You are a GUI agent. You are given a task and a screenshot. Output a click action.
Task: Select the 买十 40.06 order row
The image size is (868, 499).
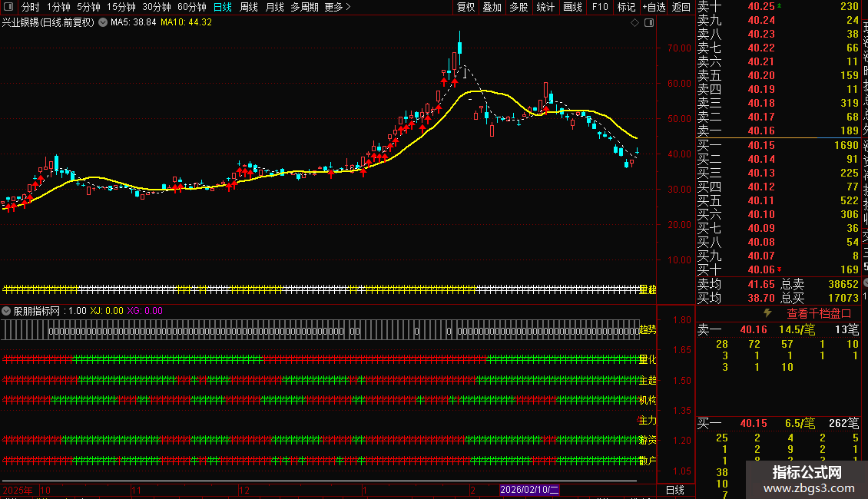click(778, 270)
